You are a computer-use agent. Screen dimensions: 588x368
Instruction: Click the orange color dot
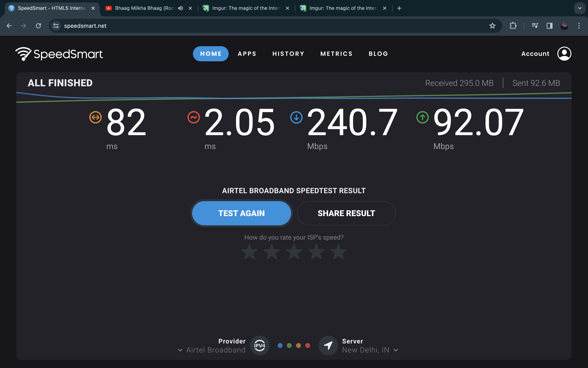point(298,346)
